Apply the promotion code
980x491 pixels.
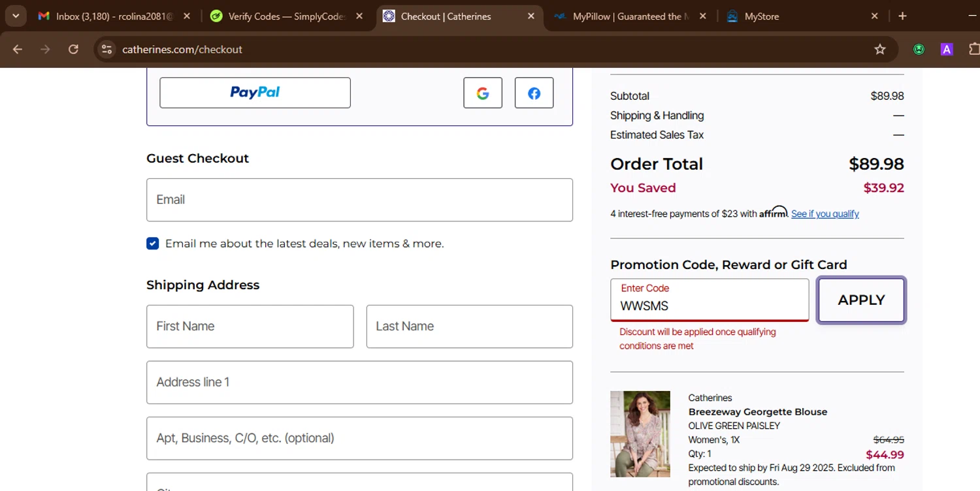(x=861, y=300)
